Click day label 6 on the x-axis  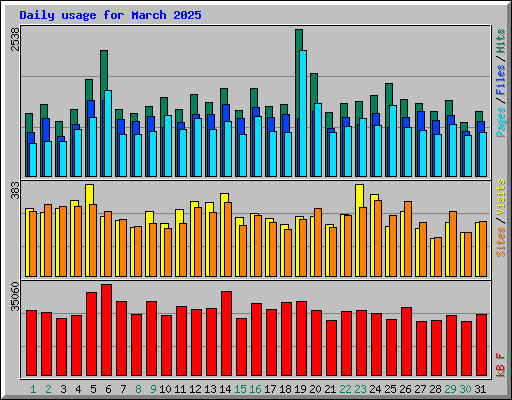(108, 389)
